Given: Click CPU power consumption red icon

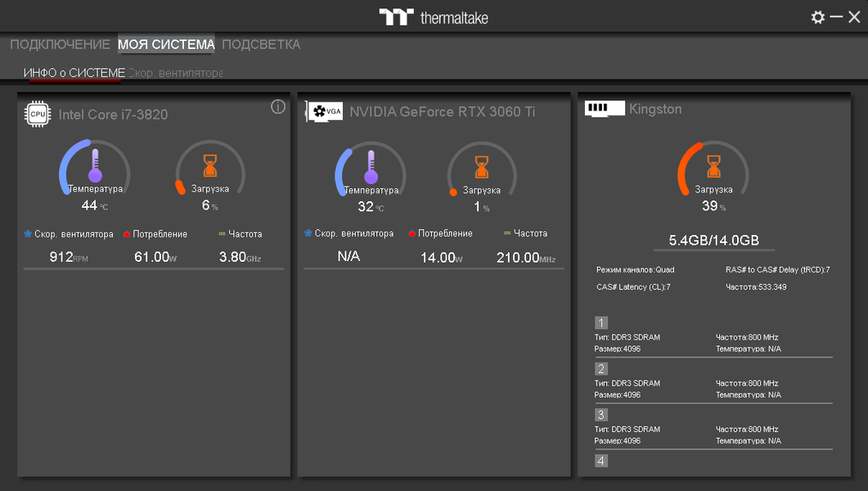Looking at the screenshot, I should click(x=126, y=234).
